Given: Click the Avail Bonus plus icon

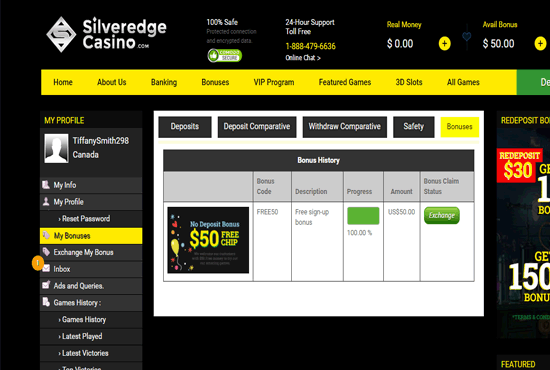Looking at the screenshot, I should [x=540, y=44].
